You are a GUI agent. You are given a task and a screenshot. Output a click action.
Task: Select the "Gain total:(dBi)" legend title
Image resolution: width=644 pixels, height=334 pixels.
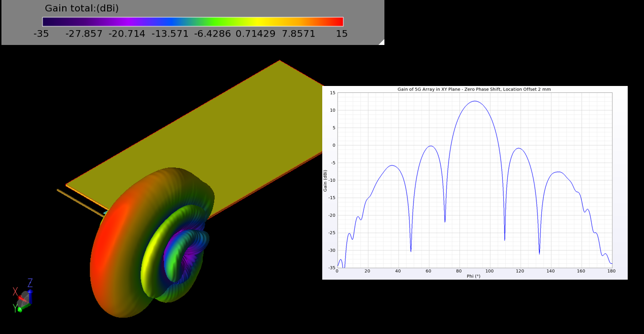(x=82, y=8)
